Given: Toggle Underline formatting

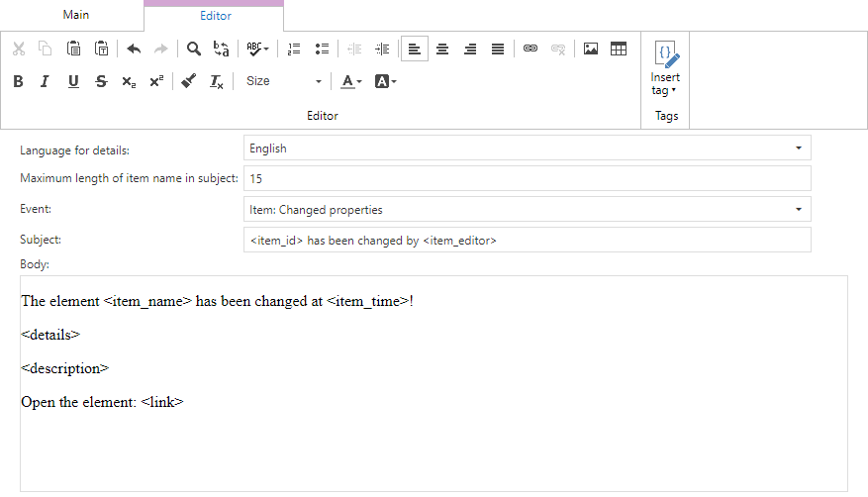Looking at the screenshot, I should (73, 81).
